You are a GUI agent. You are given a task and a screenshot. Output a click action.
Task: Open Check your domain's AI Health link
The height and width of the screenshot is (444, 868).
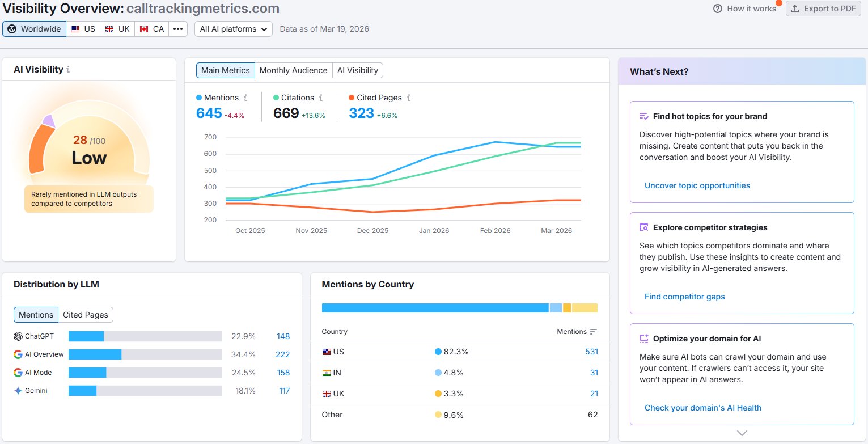coord(703,408)
